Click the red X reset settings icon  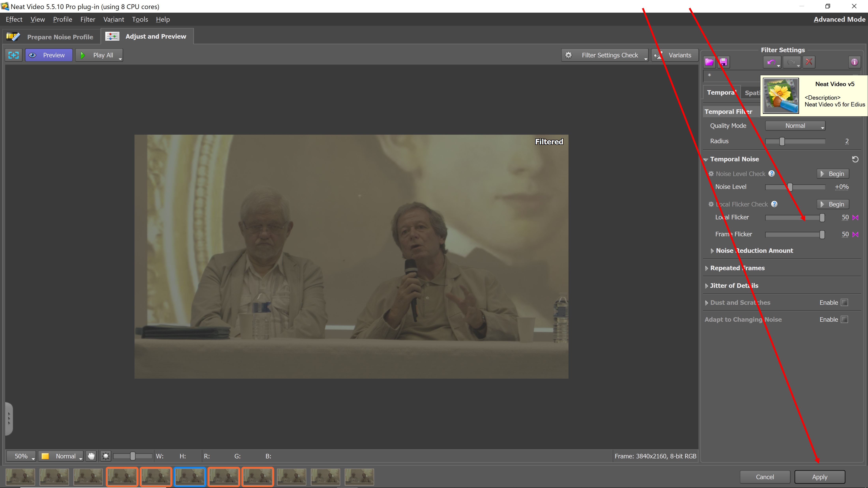tap(809, 62)
